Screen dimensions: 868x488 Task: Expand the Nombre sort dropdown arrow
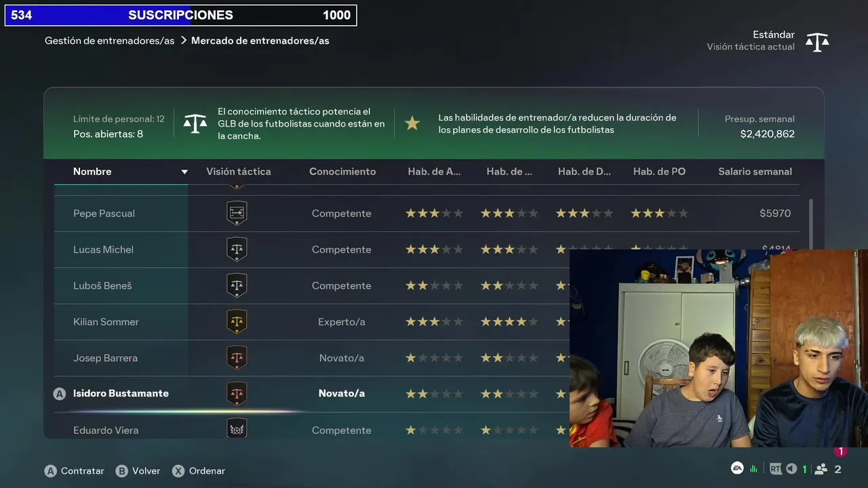click(x=184, y=172)
